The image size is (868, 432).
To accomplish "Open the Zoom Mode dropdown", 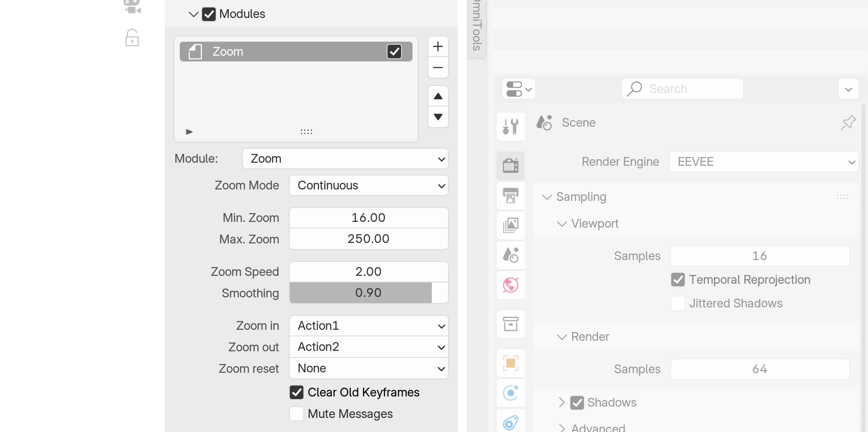I will 369,186.
